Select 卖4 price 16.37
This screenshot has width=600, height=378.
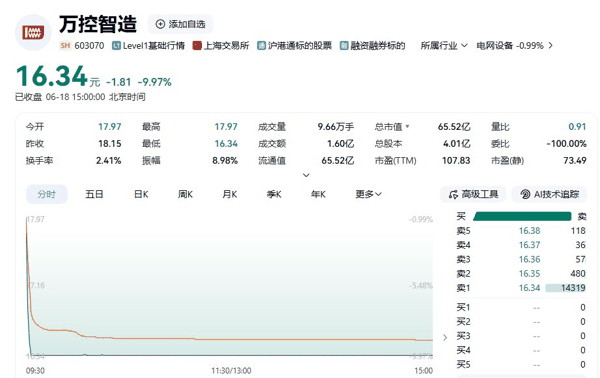pyautogui.click(x=530, y=245)
